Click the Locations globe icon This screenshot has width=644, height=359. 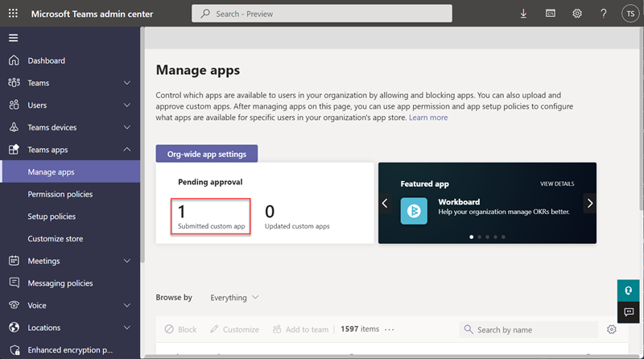(x=14, y=327)
